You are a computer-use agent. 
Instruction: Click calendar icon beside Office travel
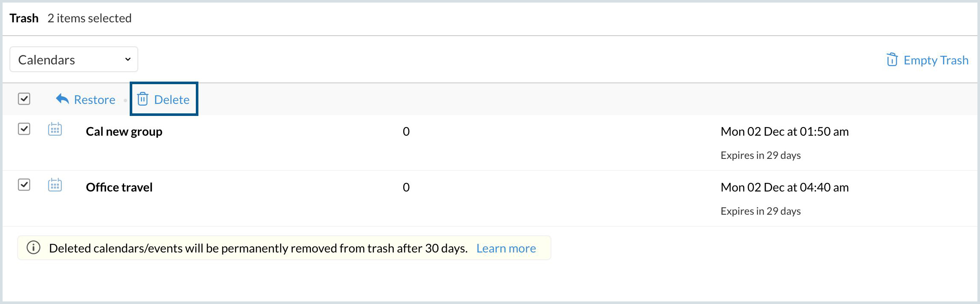(55, 185)
